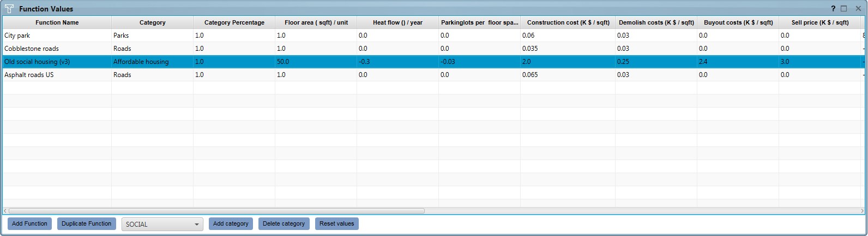Edit City park category percentage 1.0
The width and height of the screenshot is (868, 236).
click(x=234, y=36)
